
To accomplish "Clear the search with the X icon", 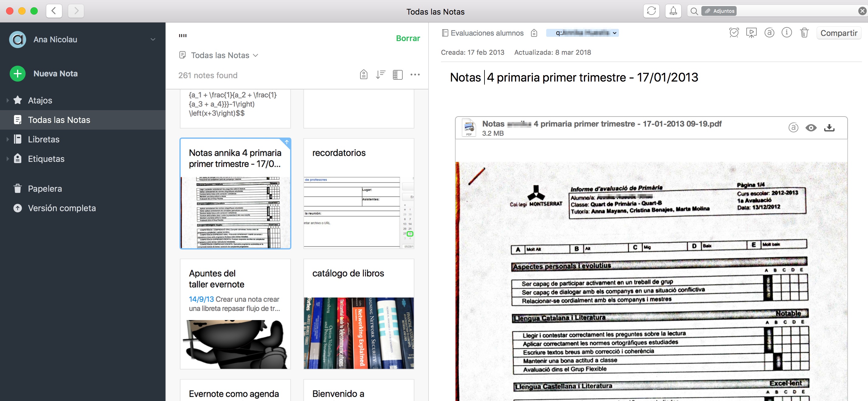I will coord(862,11).
